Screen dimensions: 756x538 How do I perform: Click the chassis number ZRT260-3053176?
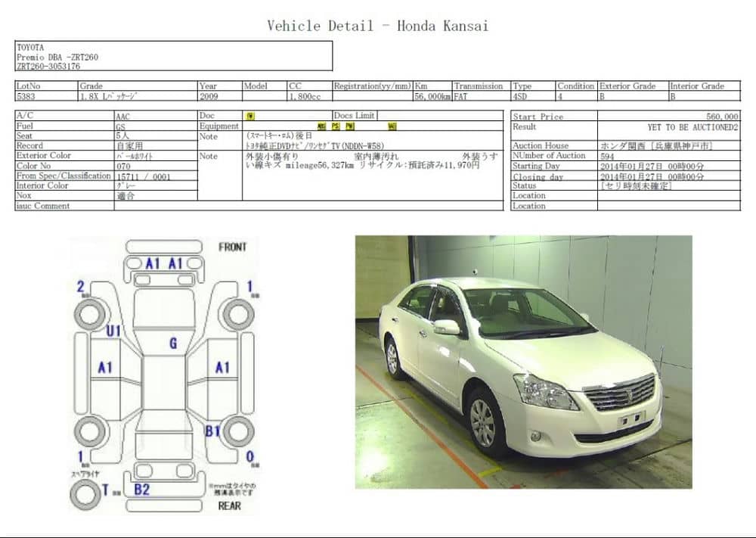(x=48, y=67)
